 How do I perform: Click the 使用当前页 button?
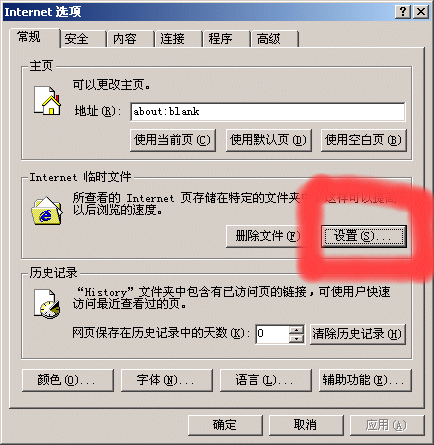[x=173, y=140]
